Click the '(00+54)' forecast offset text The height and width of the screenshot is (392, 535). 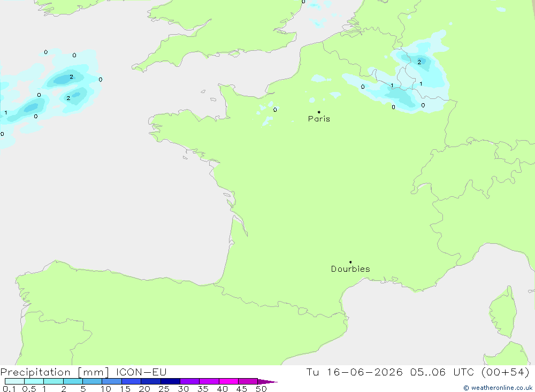(x=506, y=372)
